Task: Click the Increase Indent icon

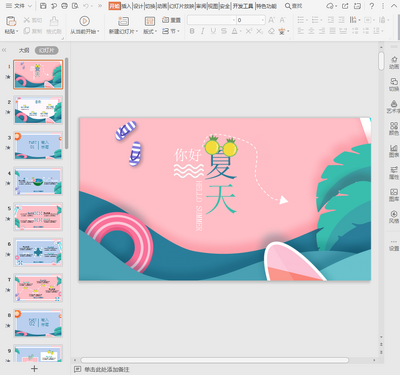Action: [342, 20]
